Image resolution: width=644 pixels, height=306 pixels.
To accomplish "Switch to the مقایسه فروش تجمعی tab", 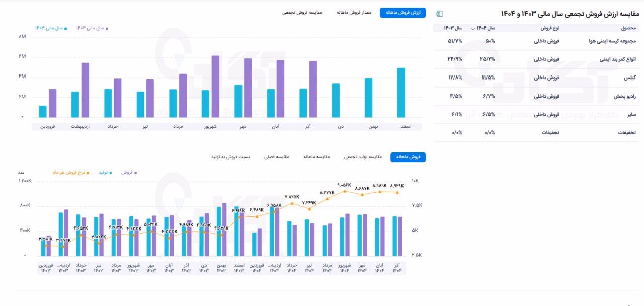I will (302, 13).
